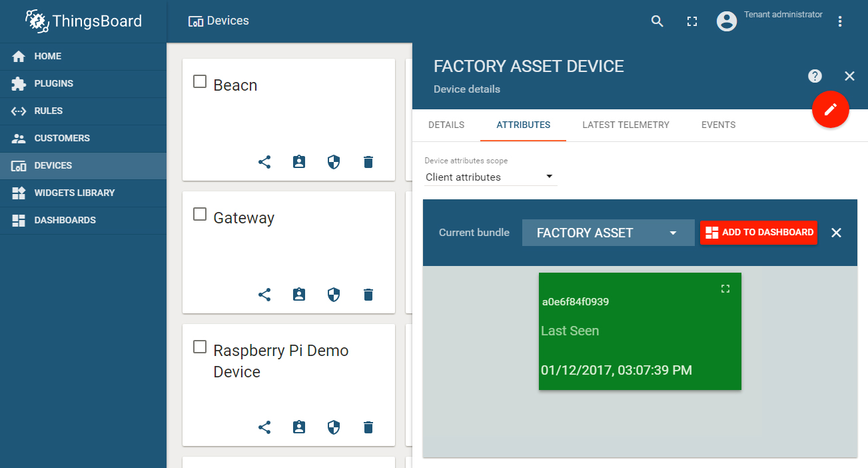Click the Tenant administrator label
The image size is (868, 468).
click(x=783, y=15)
